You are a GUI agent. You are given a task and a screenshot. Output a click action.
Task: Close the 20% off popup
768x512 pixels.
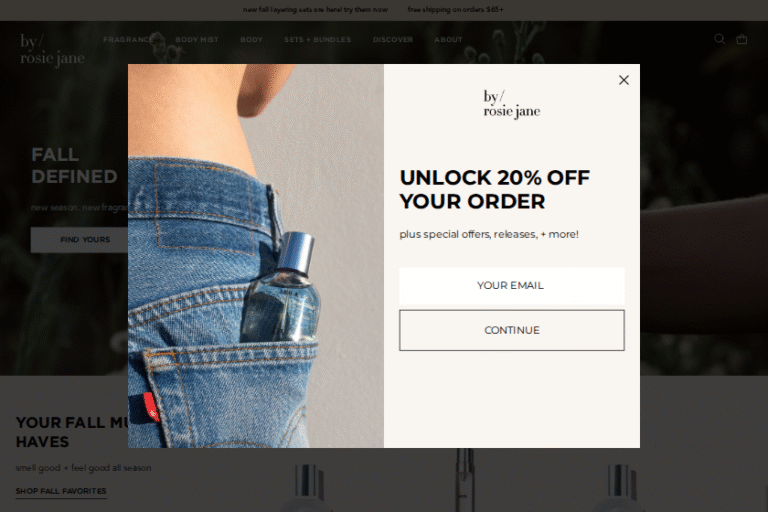pyautogui.click(x=624, y=80)
